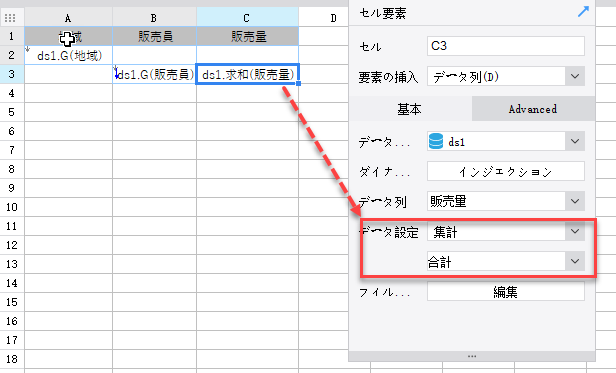
Task: Select row 2 header
Action: (x=12, y=55)
